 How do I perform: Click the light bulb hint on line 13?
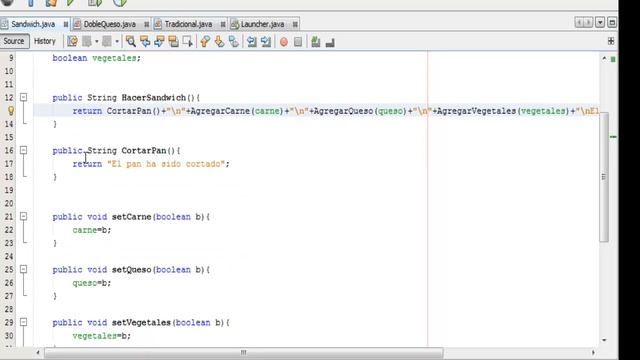click(x=11, y=110)
